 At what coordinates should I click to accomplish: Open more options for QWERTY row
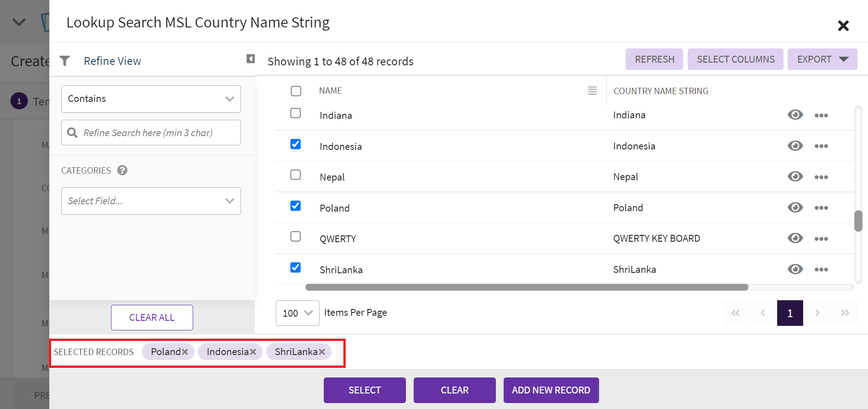pos(821,239)
